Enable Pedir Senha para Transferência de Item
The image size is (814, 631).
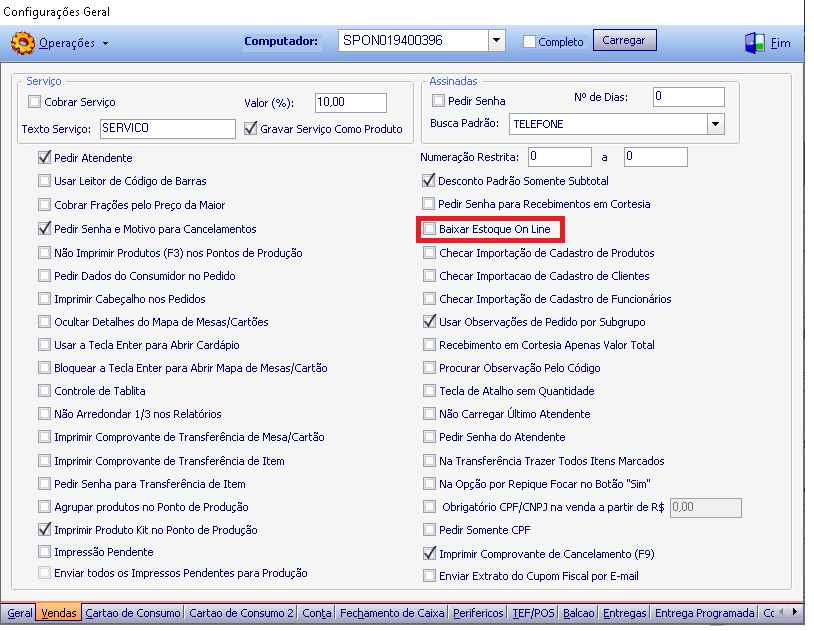tap(45, 484)
